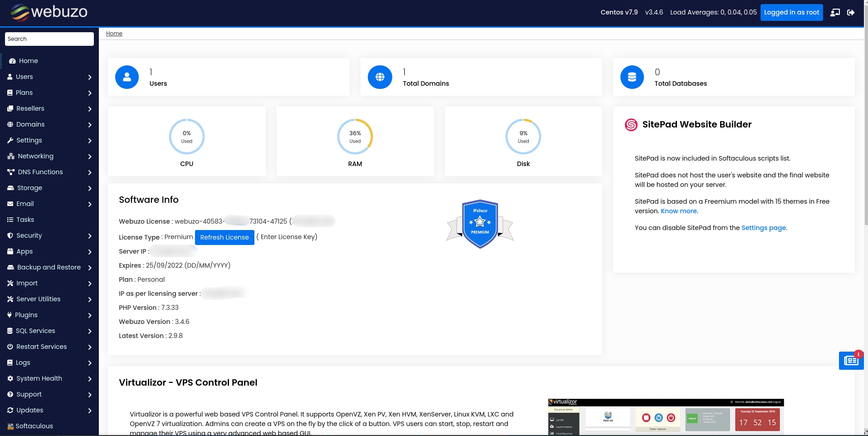Click the SitePad logo icon
Viewport: 868px width, 436px height.
(631, 125)
